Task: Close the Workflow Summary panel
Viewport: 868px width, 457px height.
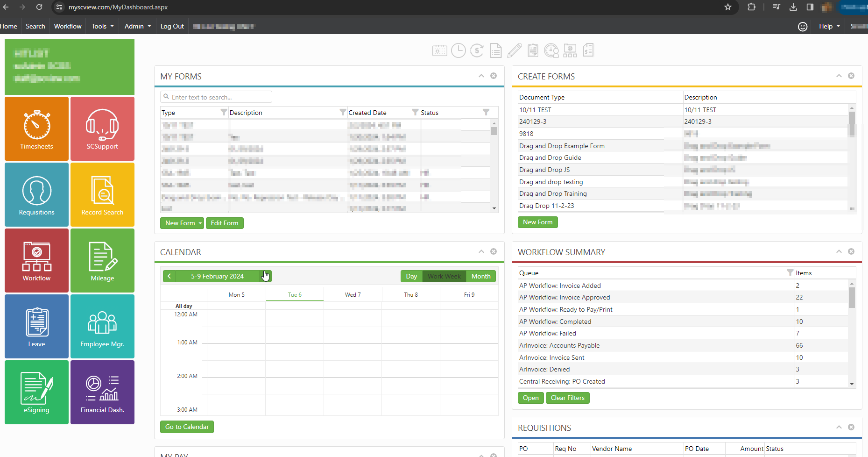Action: tap(851, 251)
